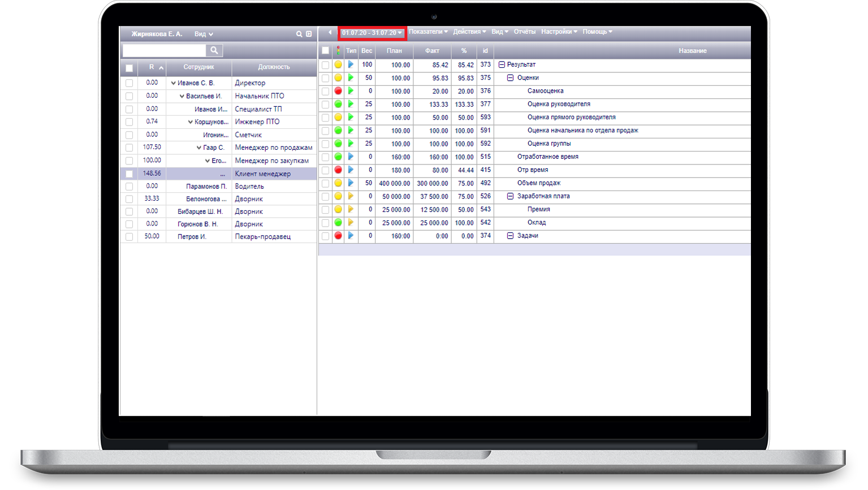Image resolution: width=868 pixels, height=490 pixels.
Task: Collapse the Васильев И. subordinates
Action: (182, 96)
